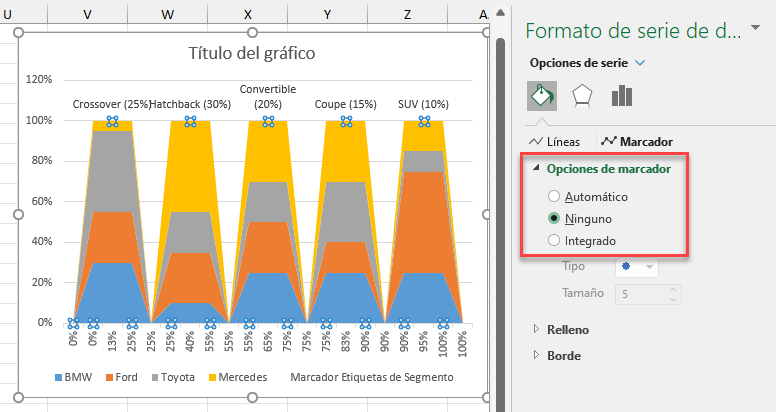Click the chart's left middle resize handle
Screen dimensions: 776x412
(18, 214)
